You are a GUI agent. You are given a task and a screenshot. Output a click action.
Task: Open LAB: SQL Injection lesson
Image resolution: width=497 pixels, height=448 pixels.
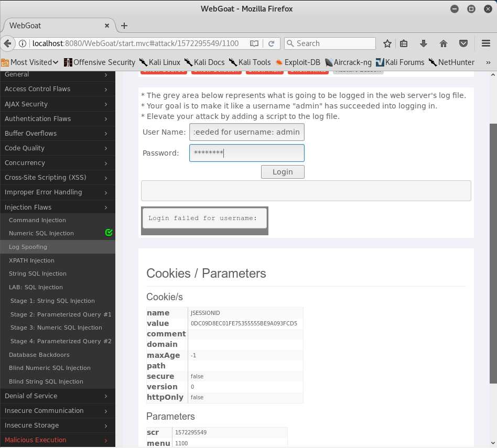[x=36, y=287]
